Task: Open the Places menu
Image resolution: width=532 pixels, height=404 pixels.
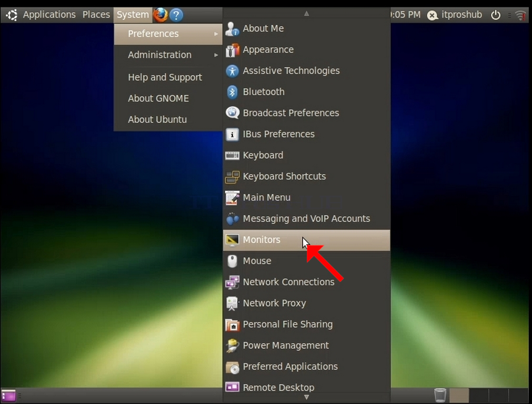Action: pyautogui.click(x=96, y=15)
